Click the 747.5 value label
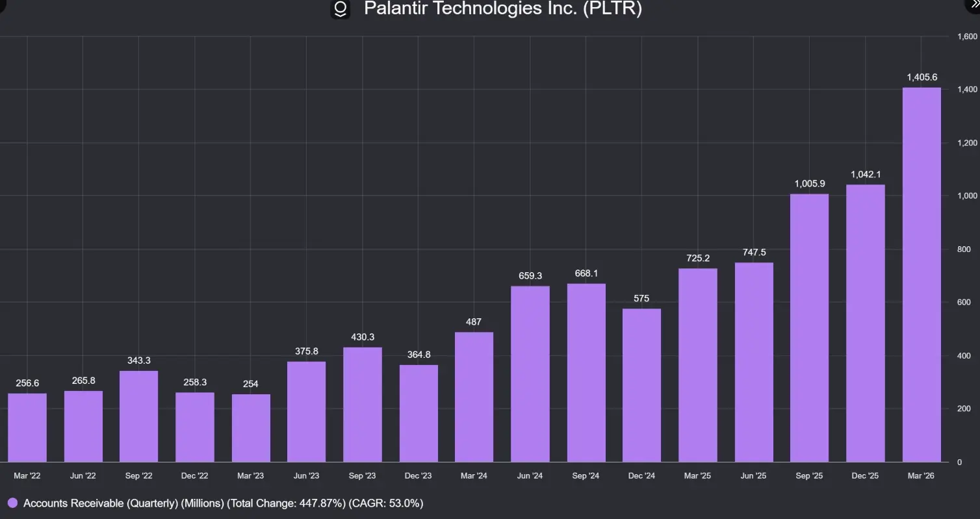980x519 pixels. pyautogui.click(x=754, y=253)
